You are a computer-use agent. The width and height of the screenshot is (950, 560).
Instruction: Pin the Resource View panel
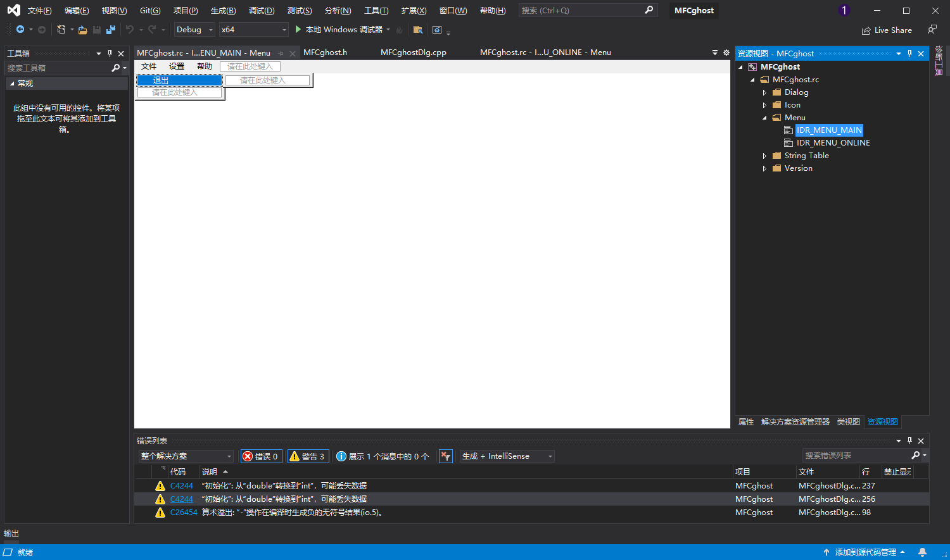[909, 54]
